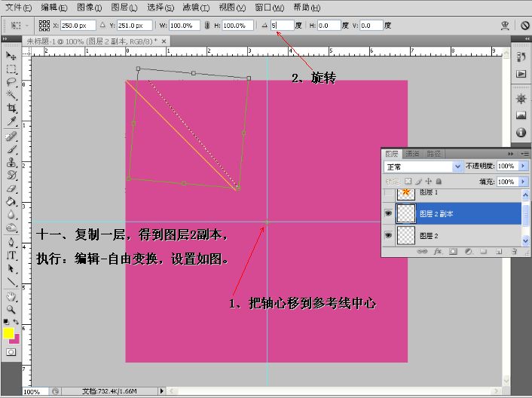Click the pink background color swatch

(x=16, y=340)
